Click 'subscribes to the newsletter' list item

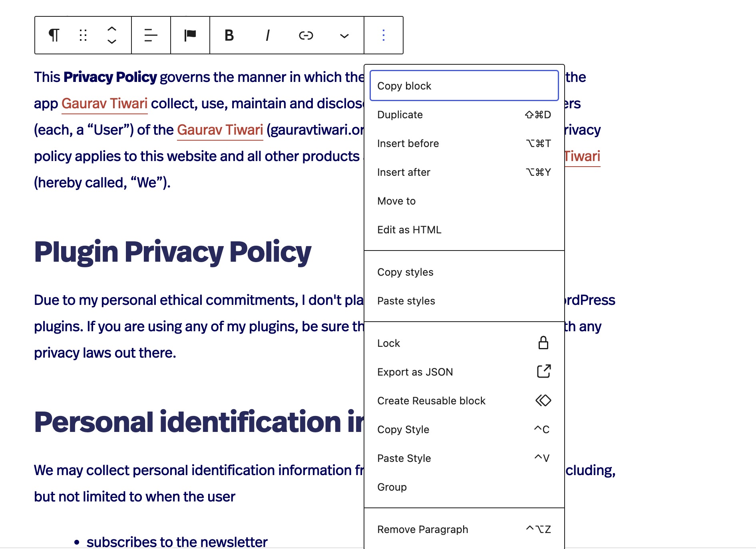(177, 542)
